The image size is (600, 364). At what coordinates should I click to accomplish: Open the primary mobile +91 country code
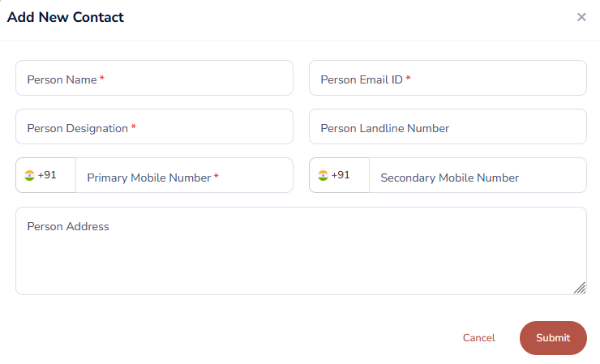47,175
